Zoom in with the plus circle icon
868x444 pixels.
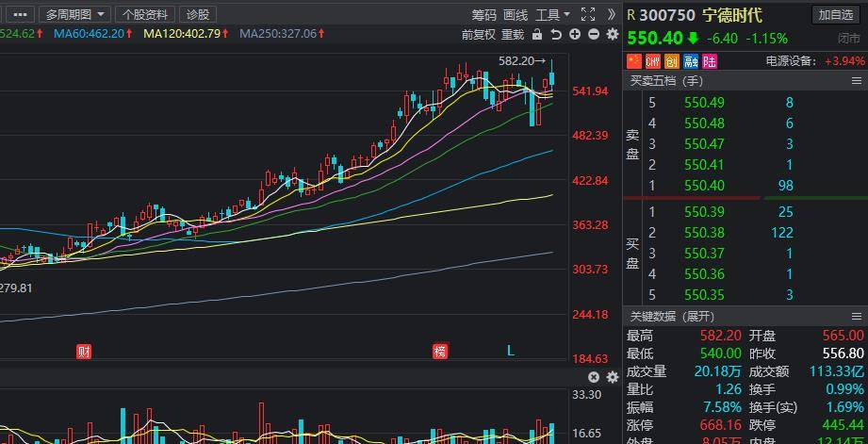pyautogui.click(x=575, y=34)
